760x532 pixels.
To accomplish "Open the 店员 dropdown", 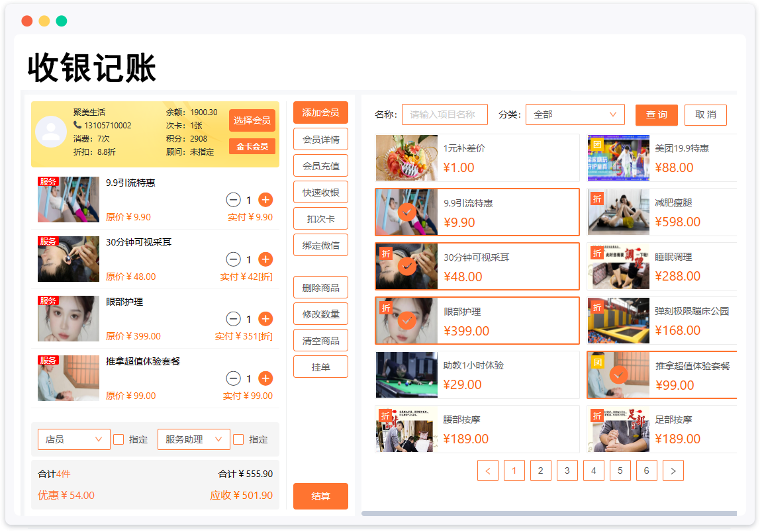I will pos(73,439).
